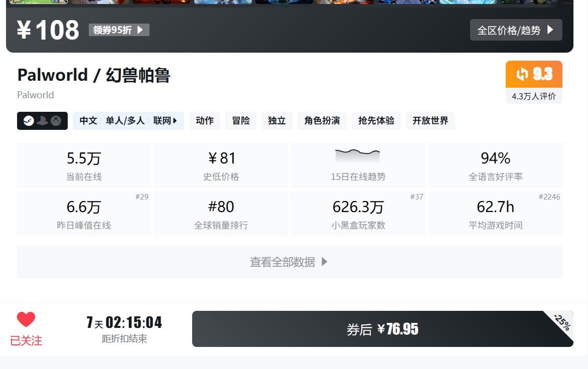The height and width of the screenshot is (369, 588).
Task: Open the 15日在线趋势 trend chart
Action: tap(358, 165)
